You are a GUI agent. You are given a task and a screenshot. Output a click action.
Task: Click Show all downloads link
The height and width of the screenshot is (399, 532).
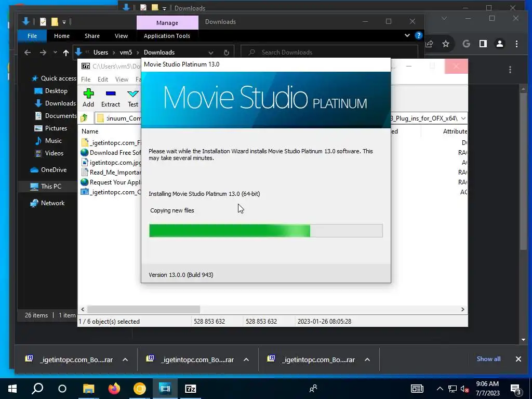[x=488, y=359]
